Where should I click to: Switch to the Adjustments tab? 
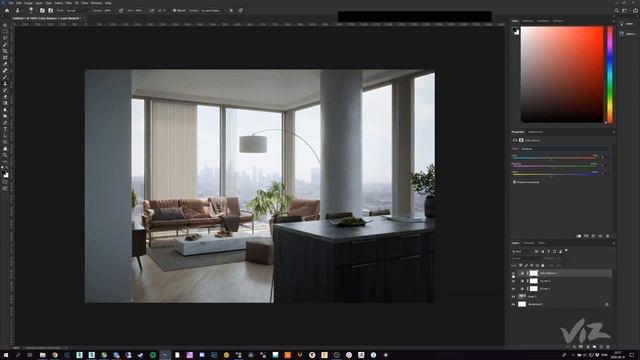click(536, 132)
